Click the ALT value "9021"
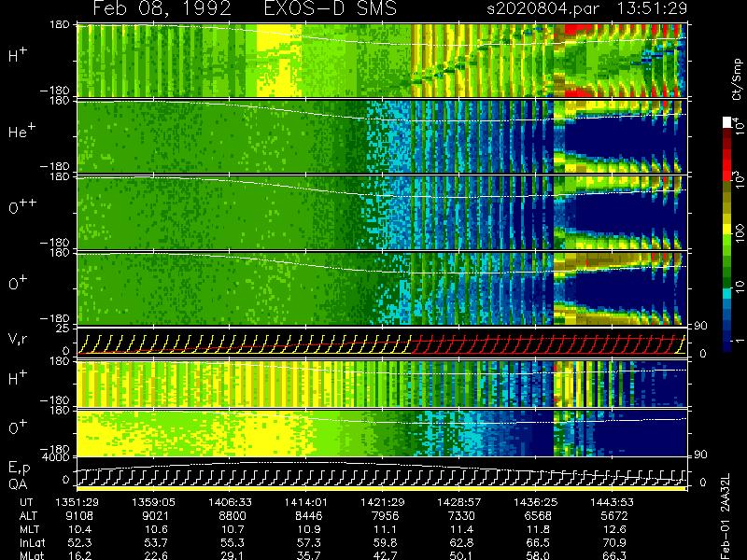 156,516
